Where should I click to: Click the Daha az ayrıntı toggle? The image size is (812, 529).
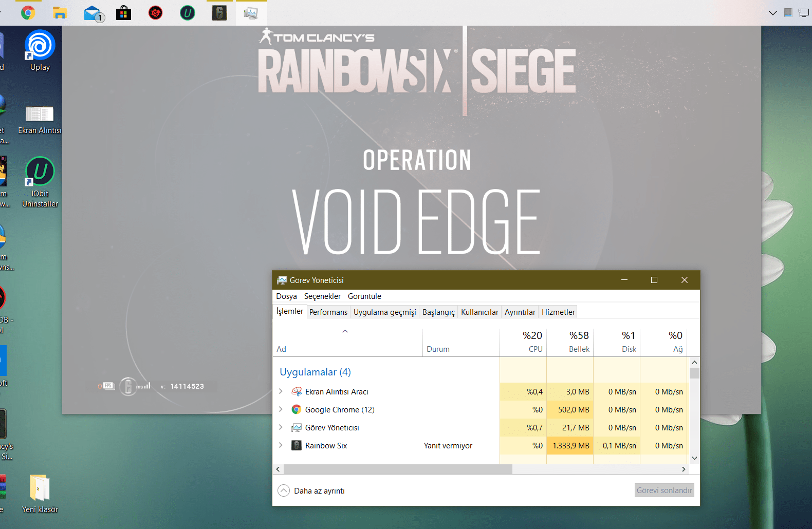311,491
